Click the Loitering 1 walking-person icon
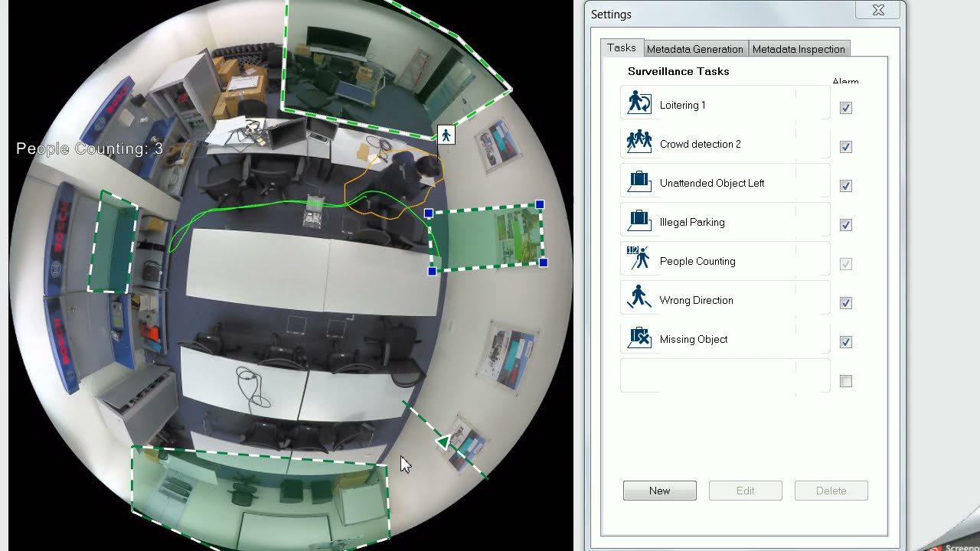980x551 pixels. (x=639, y=103)
